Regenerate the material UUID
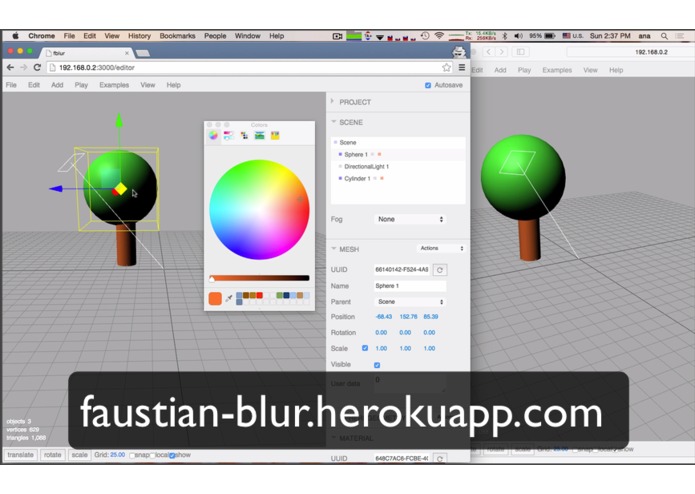The width and height of the screenshot is (695, 494). coord(440,459)
